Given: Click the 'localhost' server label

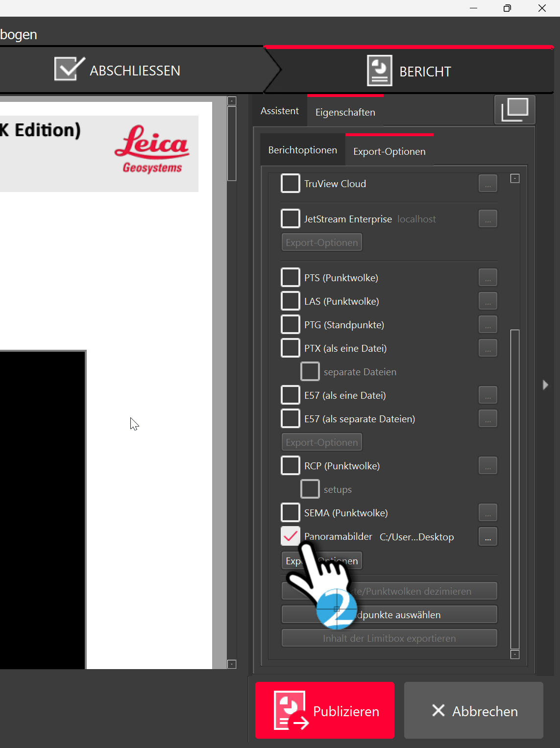Looking at the screenshot, I should click(416, 219).
